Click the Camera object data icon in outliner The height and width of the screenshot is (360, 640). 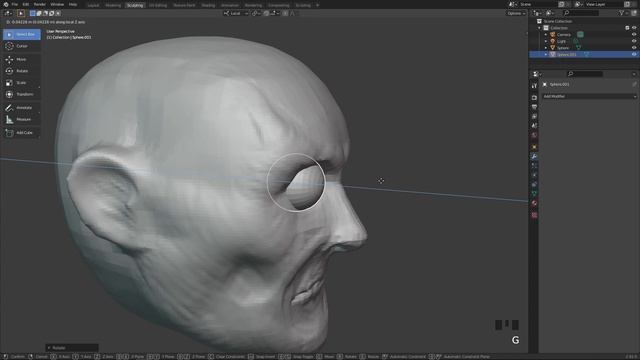[x=580, y=34]
